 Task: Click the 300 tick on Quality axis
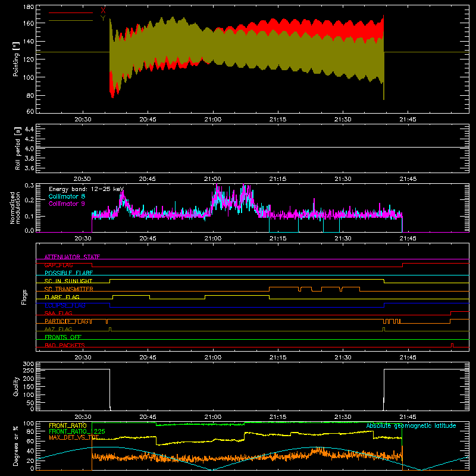(29, 364)
